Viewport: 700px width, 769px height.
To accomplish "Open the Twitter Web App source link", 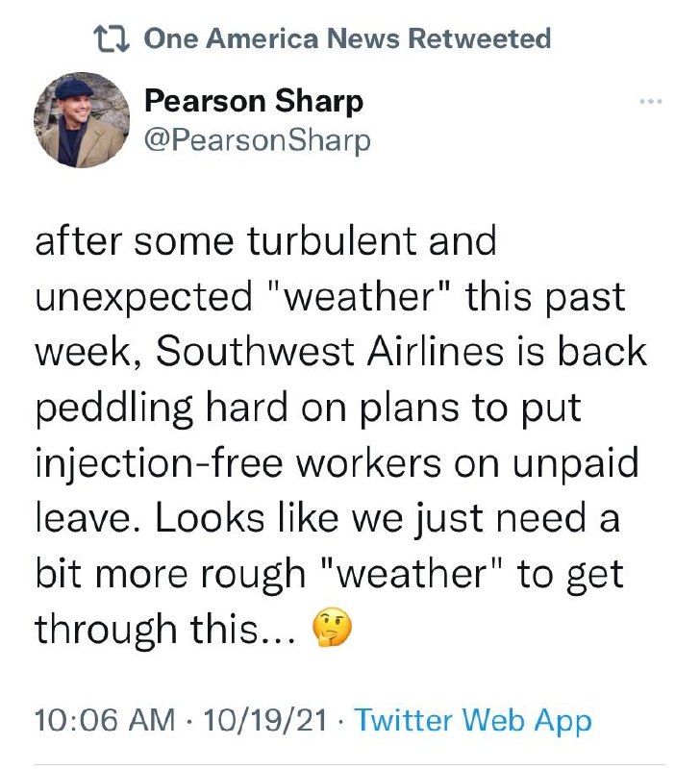I will [x=473, y=720].
